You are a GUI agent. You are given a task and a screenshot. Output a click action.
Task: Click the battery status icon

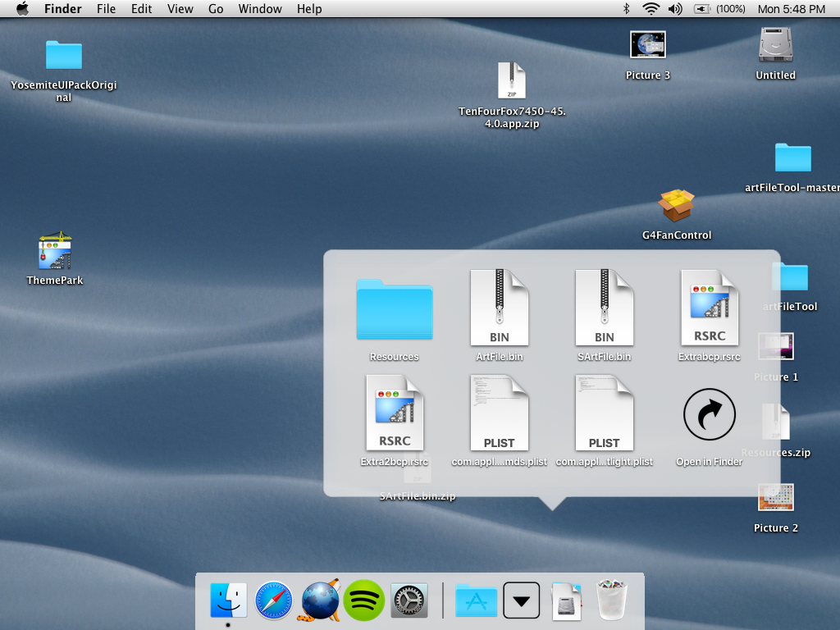pyautogui.click(x=702, y=8)
